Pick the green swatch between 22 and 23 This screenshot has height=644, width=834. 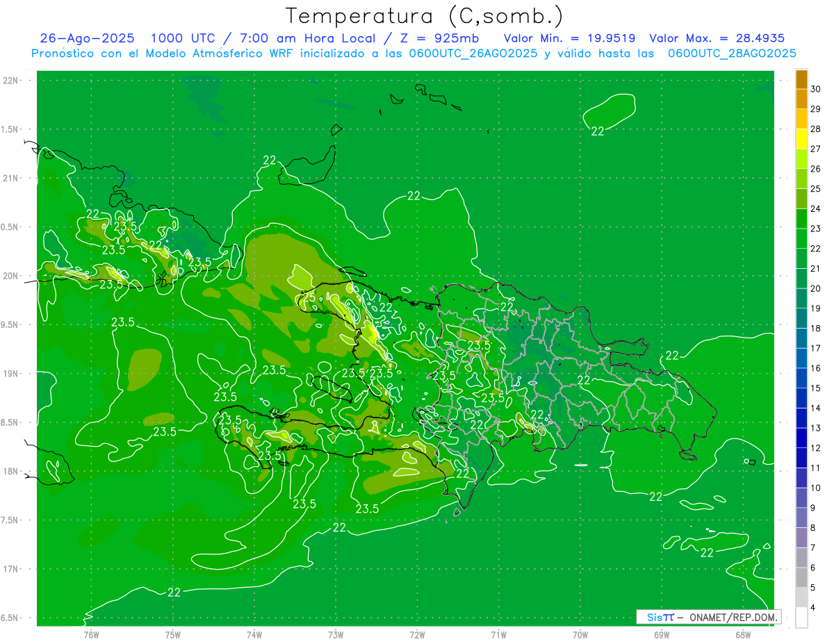pyautogui.click(x=801, y=238)
